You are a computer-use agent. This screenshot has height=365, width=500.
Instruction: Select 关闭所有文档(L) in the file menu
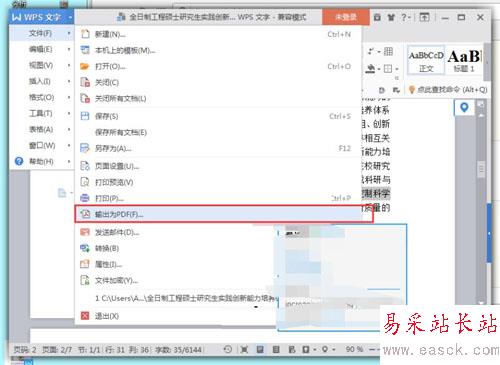coord(218,98)
